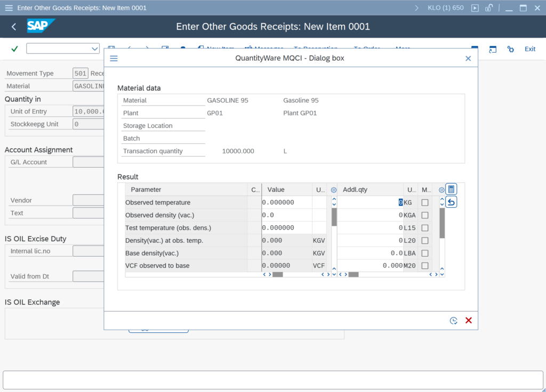Tick the checkbox in the L20 row
Viewport: 546px width, 392px height.
pos(425,241)
